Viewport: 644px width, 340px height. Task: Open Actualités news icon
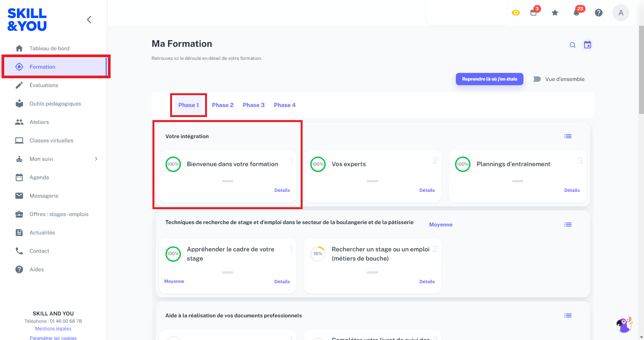[x=19, y=233]
